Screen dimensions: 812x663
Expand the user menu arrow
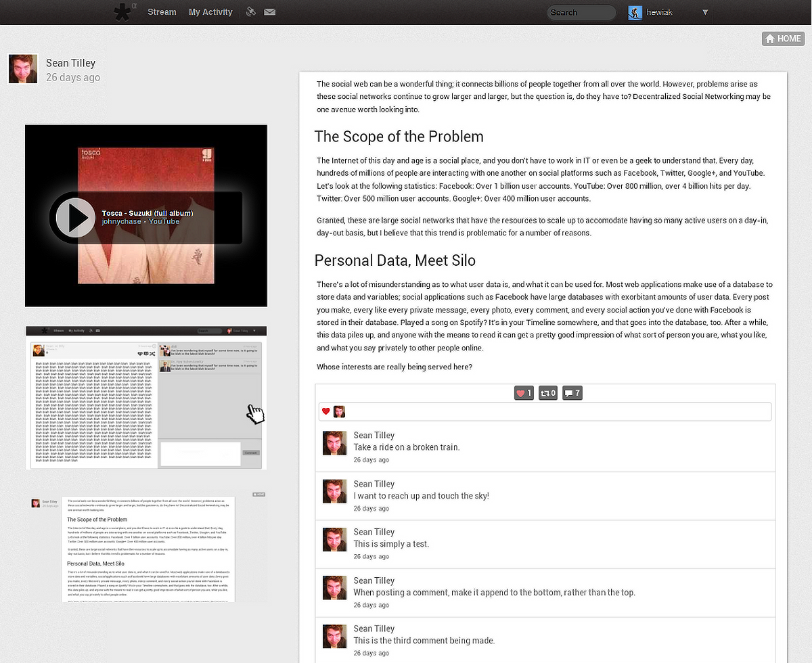tap(705, 12)
